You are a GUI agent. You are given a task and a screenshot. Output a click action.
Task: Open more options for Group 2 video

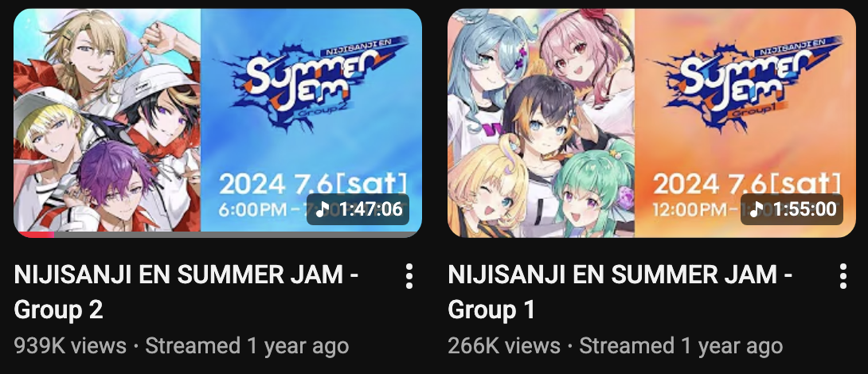(x=409, y=276)
